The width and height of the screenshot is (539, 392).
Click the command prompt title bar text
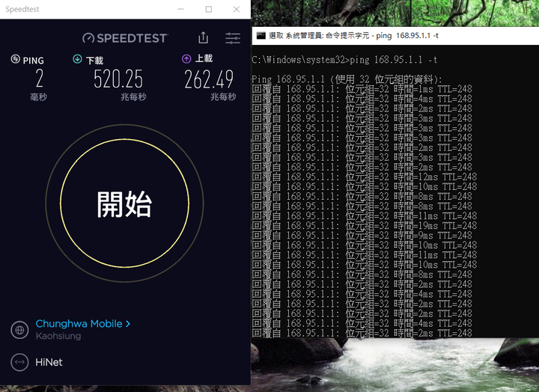coord(353,35)
